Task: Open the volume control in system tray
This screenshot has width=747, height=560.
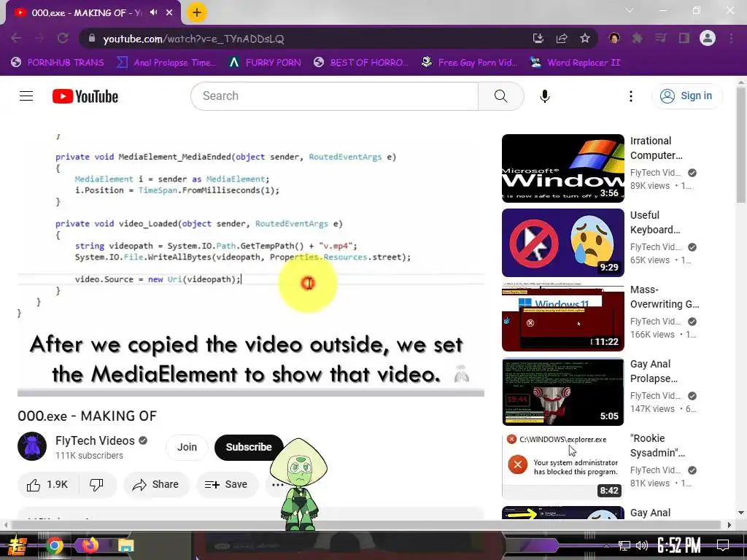Action: [642, 545]
